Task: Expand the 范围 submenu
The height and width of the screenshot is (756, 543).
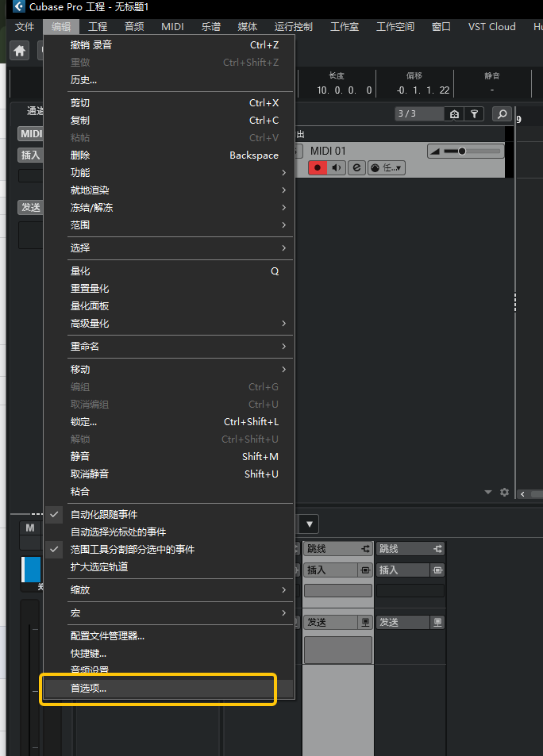Action: point(169,224)
